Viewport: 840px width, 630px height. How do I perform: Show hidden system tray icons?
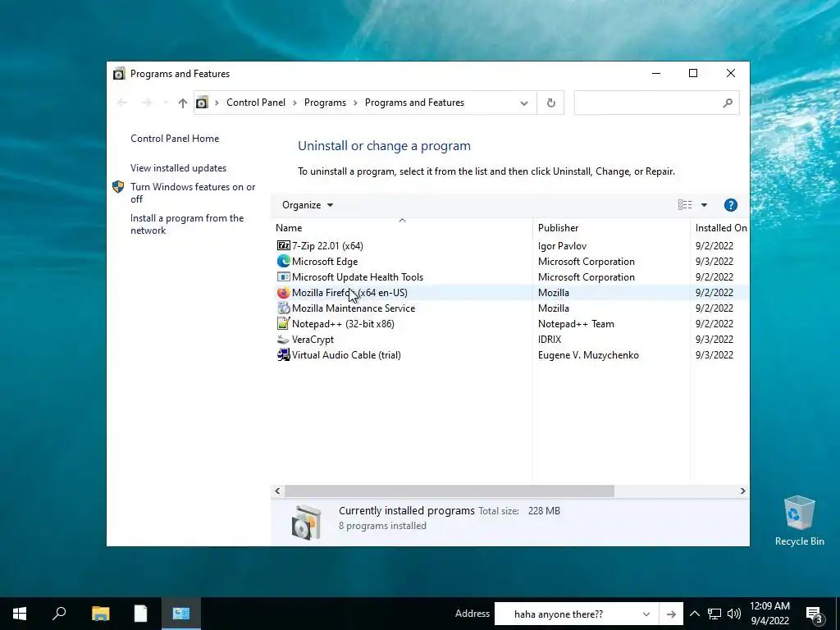pyautogui.click(x=694, y=614)
